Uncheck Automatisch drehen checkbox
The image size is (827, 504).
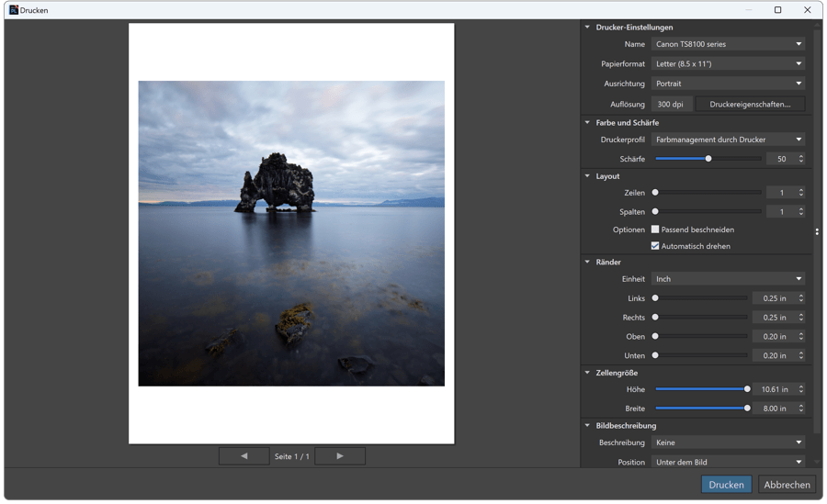pyautogui.click(x=655, y=246)
